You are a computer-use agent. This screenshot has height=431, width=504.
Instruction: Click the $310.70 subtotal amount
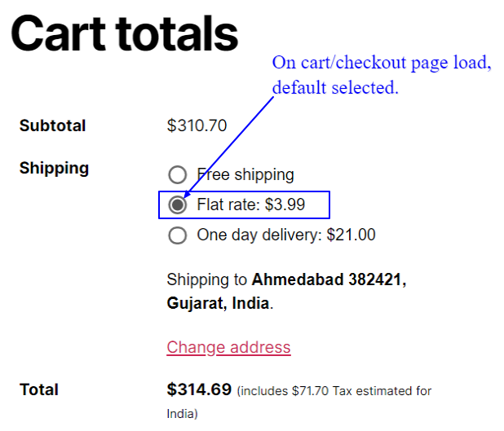coord(197,125)
